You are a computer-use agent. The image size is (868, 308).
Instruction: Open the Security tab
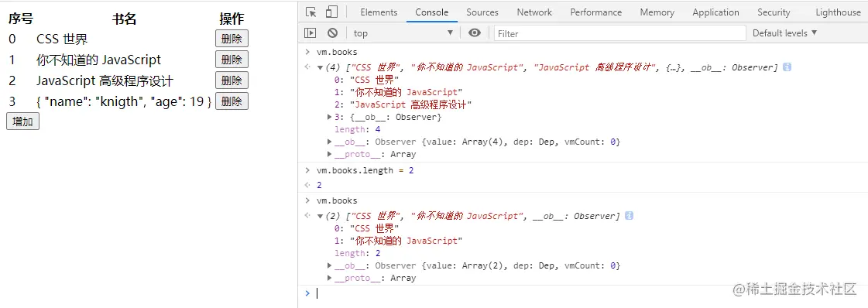[x=774, y=12]
